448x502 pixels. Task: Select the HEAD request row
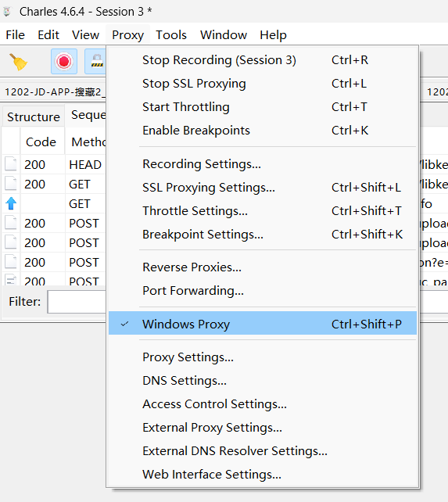[54, 164]
